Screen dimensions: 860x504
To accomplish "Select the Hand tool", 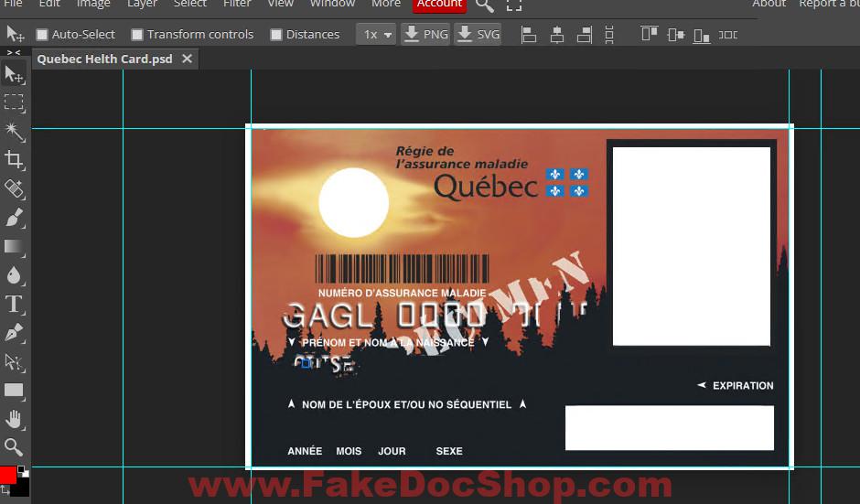I will [x=14, y=419].
